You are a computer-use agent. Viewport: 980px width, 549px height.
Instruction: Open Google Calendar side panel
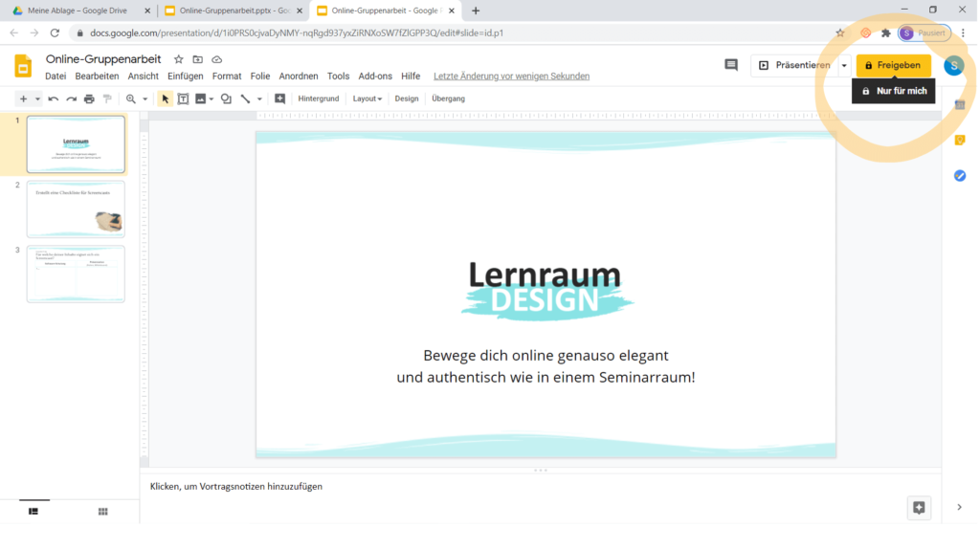click(x=960, y=105)
